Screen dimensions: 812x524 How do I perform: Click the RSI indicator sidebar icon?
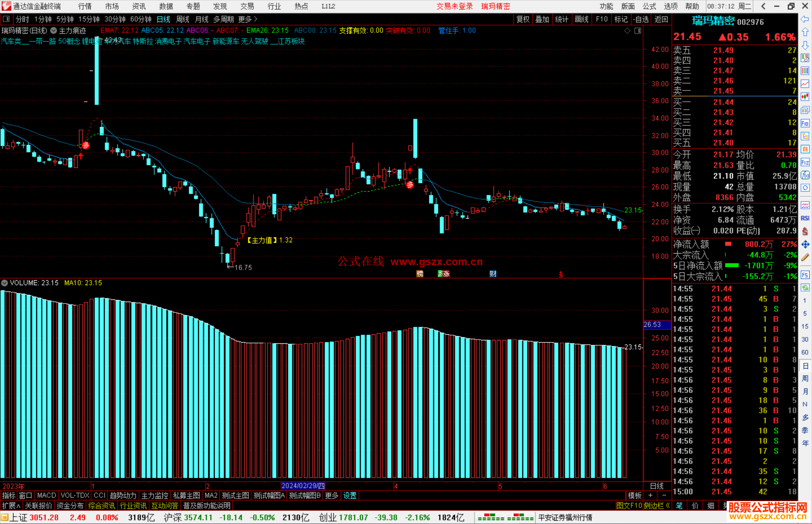(805, 218)
